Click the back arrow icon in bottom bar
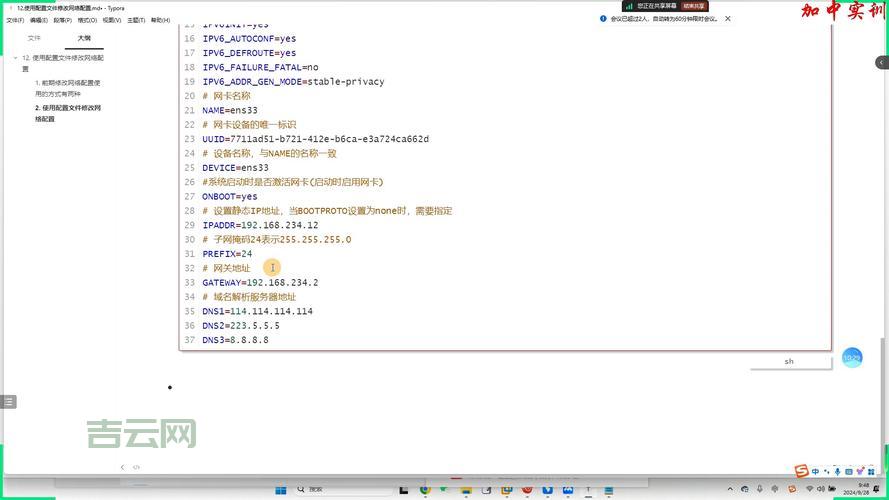Image resolution: width=889 pixels, height=500 pixels. 123,467
